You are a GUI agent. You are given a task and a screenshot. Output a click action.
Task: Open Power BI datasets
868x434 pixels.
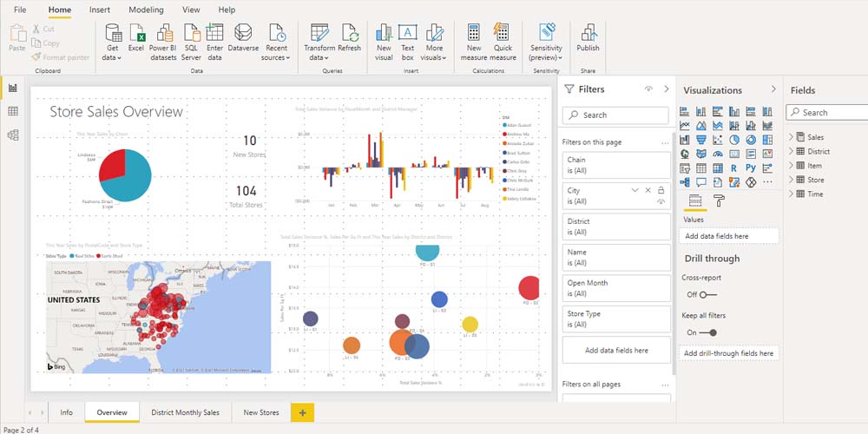pos(163,42)
